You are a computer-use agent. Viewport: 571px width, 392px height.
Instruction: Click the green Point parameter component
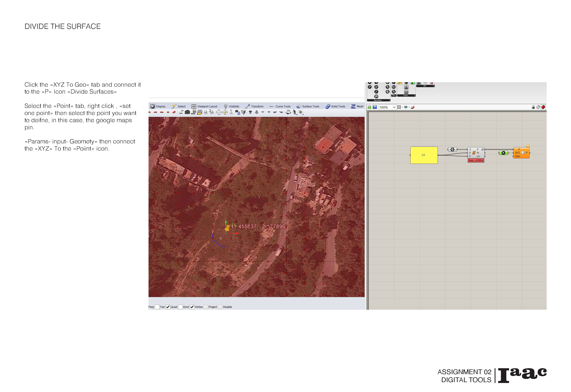(503, 153)
